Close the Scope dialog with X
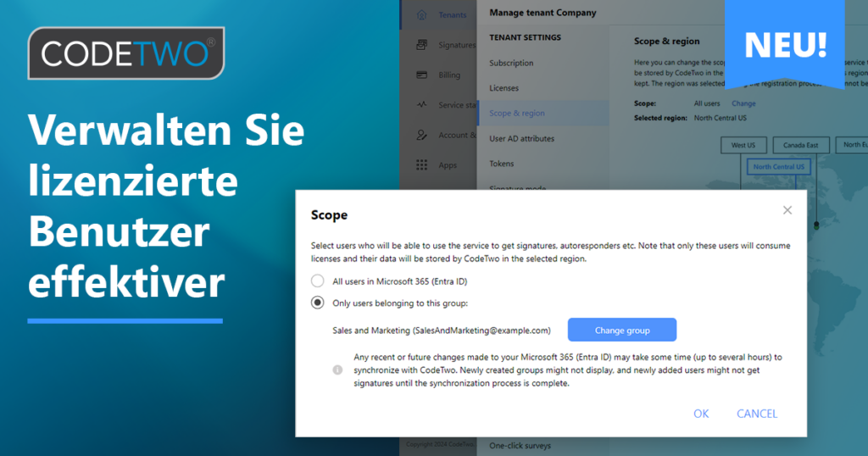The image size is (868, 456). click(787, 210)
